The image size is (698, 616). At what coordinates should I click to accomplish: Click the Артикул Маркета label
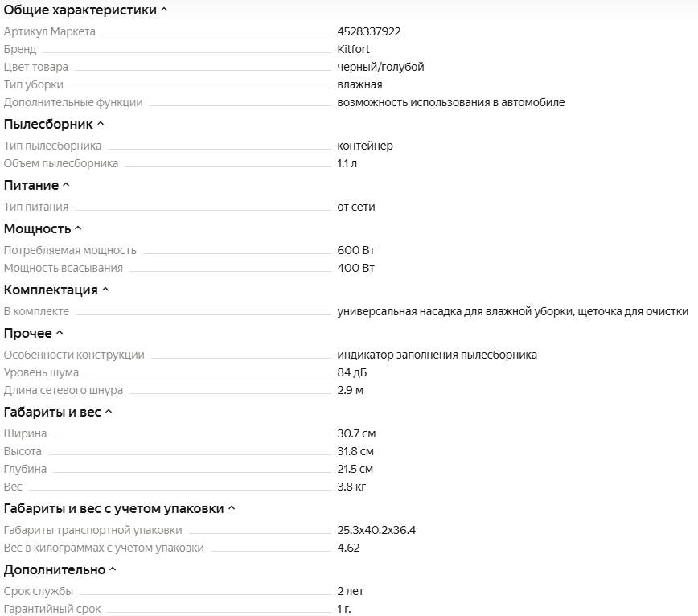(50, 31)
